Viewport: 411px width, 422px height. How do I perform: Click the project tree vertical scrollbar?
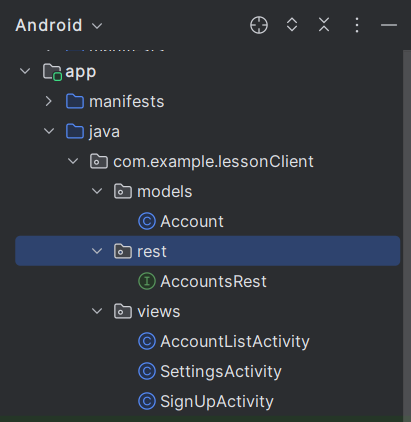pos(407,233)
